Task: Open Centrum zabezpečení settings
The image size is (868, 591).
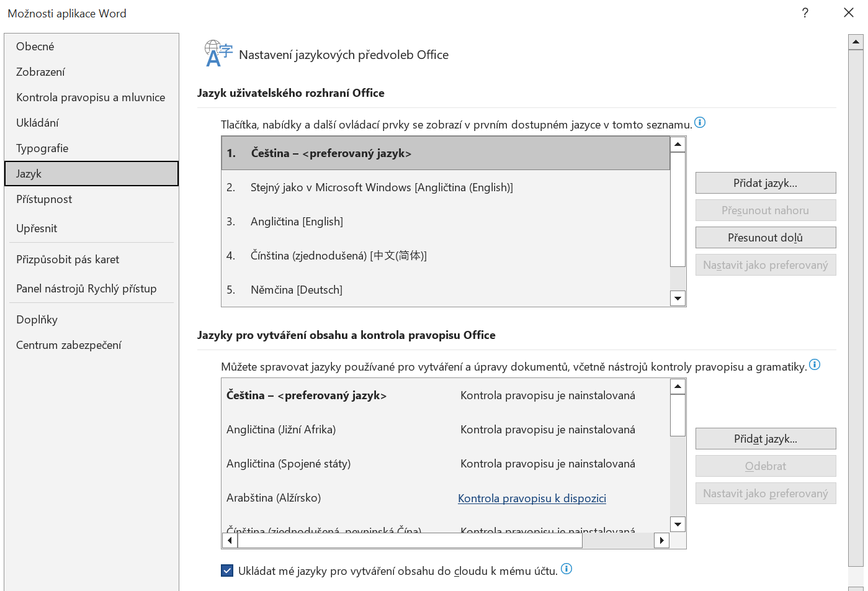Action: coord(69,345)
